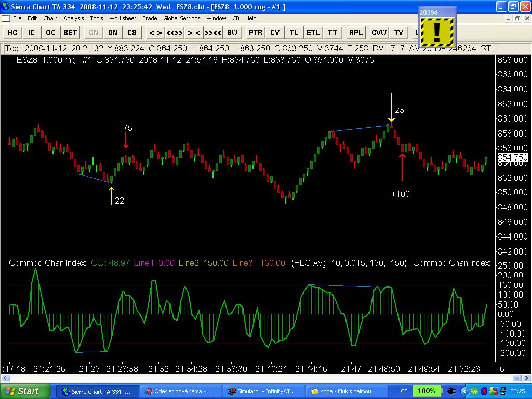Screen dimensions: 532x399
Task: Click the 100% battery indicator in tray
Action: pos(426,391)
